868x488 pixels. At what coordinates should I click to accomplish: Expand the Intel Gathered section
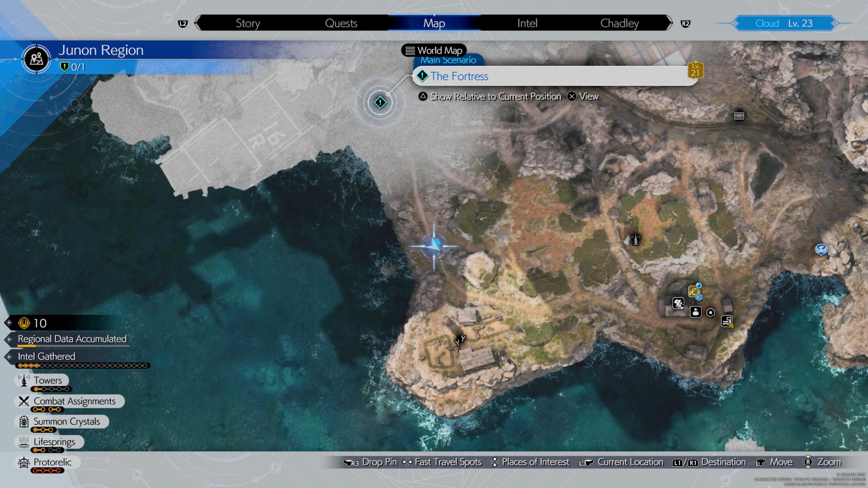click(46, 356)
